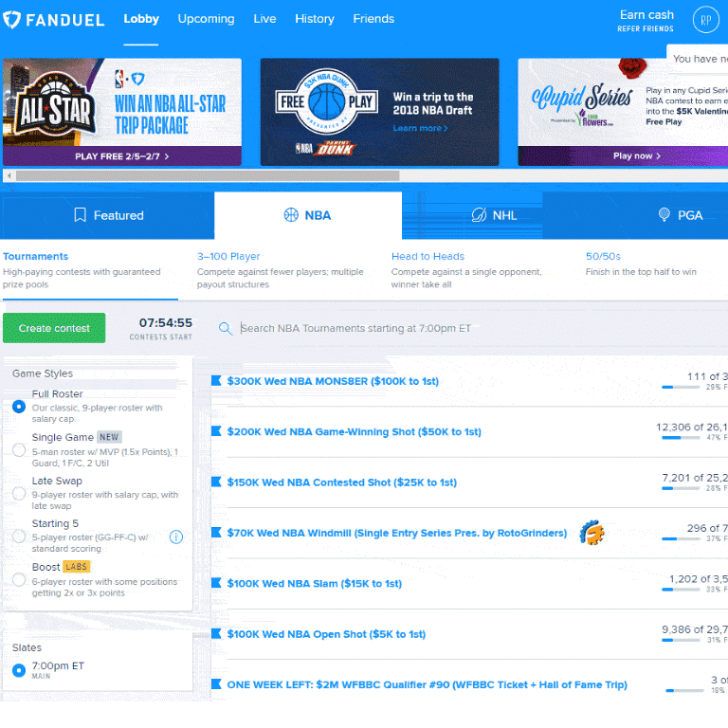Go to the Upcoming nav item
The height and width of the screenshot is (728, 728).
[206, 19]
